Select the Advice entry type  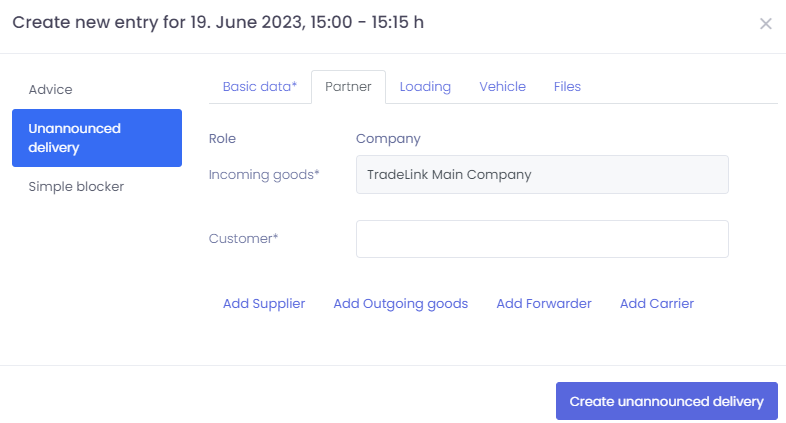tap(51, 89)
